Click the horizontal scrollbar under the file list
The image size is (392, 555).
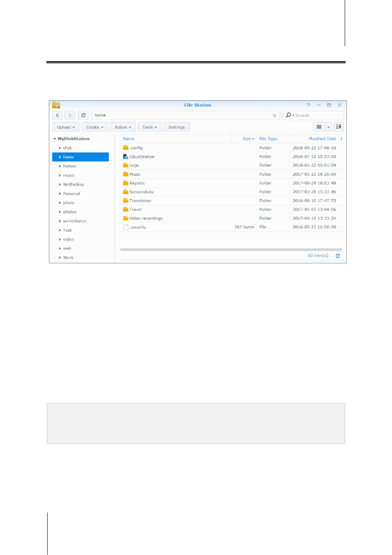click(231, 249)
